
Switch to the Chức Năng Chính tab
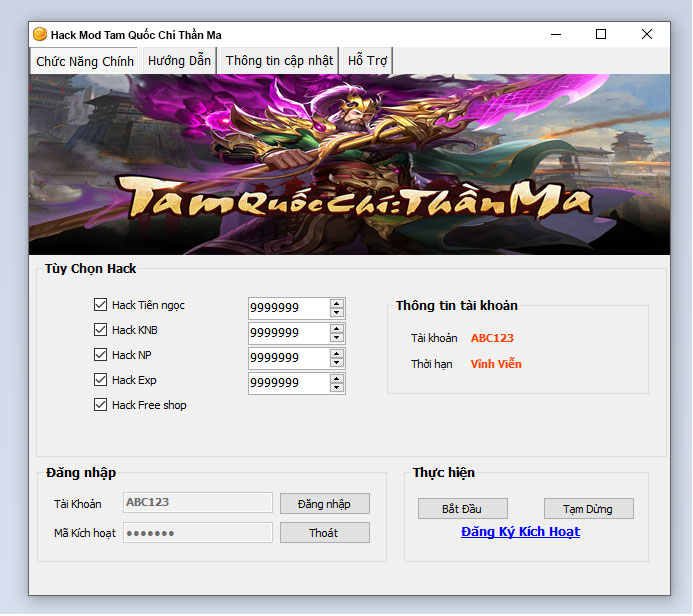pos(85,61)
